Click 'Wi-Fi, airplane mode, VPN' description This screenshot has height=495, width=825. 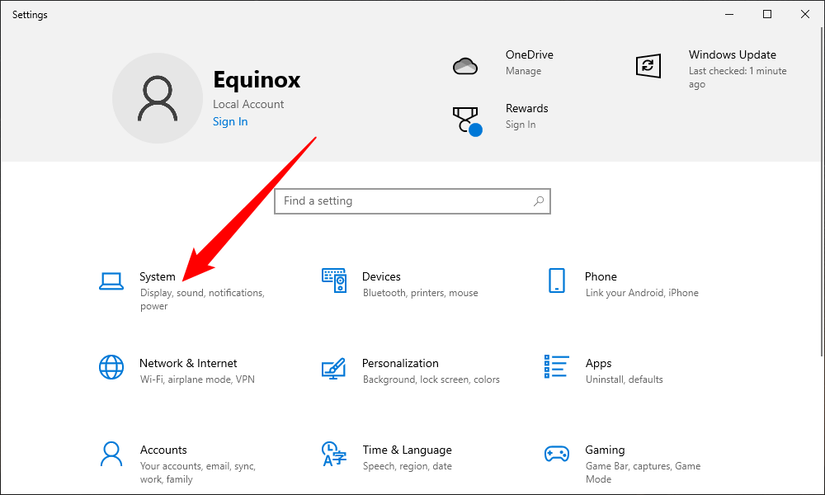197,380
